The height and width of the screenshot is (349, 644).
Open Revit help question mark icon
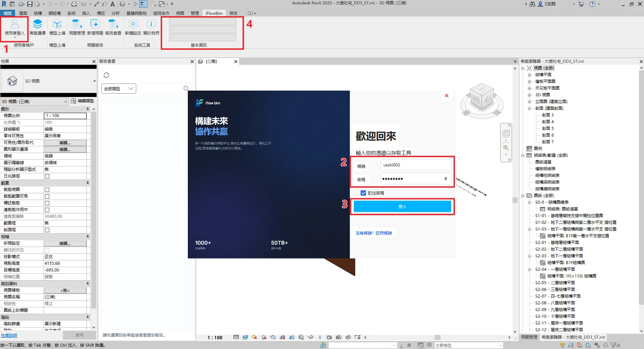pyautogui.click(x=592, y=4)
